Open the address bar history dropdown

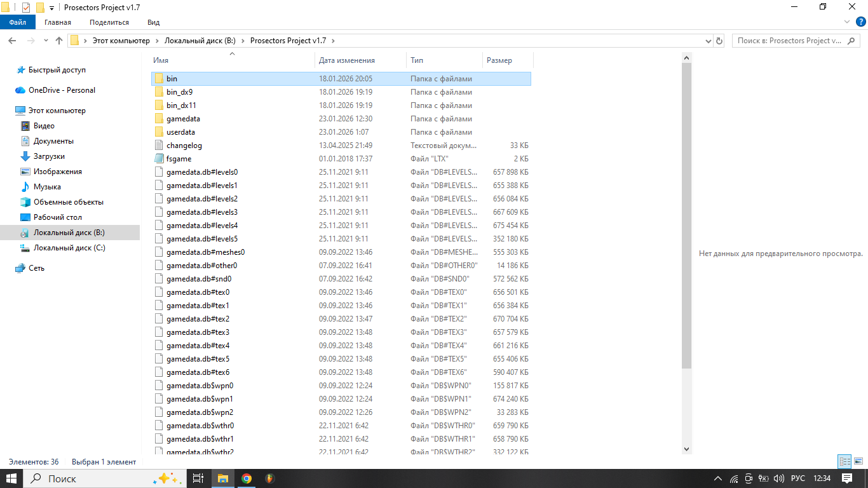pos(709,41)
